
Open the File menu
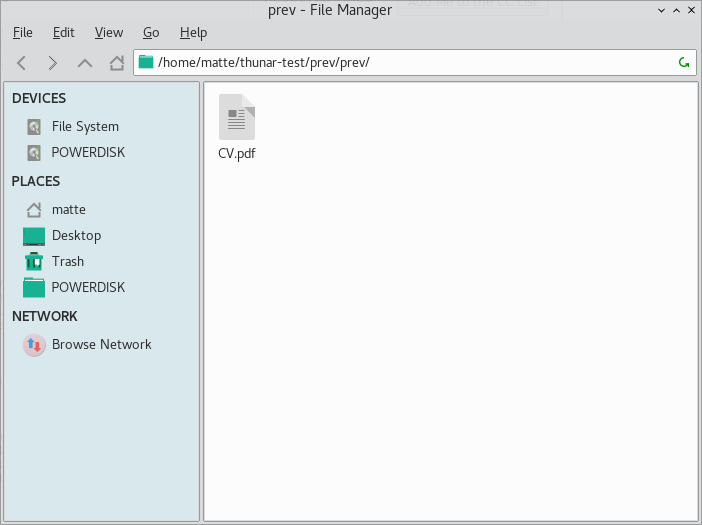[22, 33]
